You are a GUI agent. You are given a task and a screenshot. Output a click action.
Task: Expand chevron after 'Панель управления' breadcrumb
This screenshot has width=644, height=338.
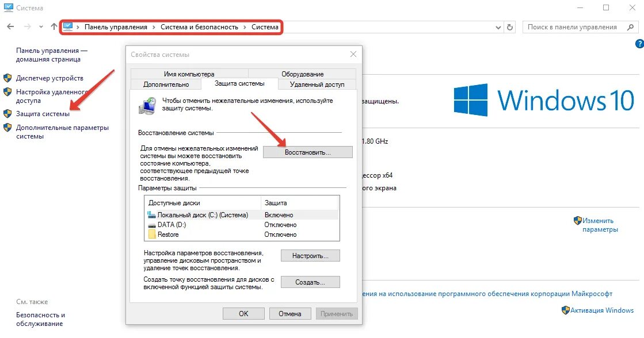(154, 27)
